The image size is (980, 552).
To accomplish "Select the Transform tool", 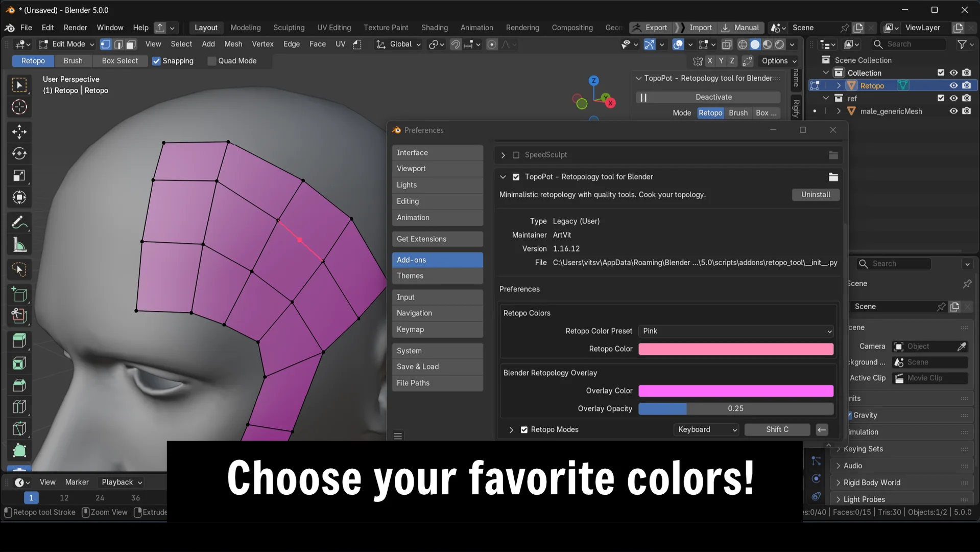I will (x=19, y=197).
